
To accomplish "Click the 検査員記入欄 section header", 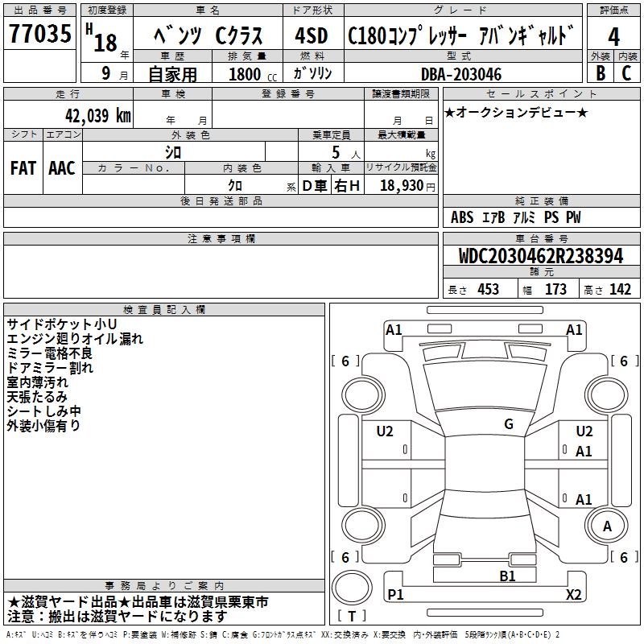I will coord(164,310).
